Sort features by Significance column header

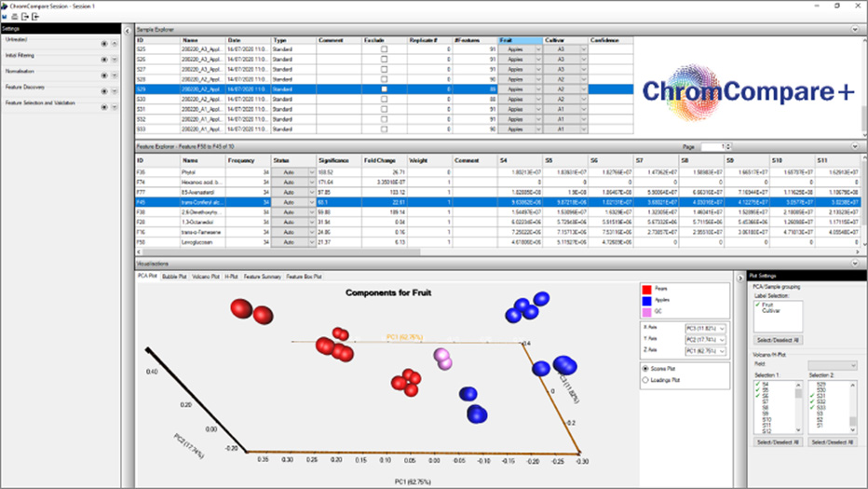[339, 160]
